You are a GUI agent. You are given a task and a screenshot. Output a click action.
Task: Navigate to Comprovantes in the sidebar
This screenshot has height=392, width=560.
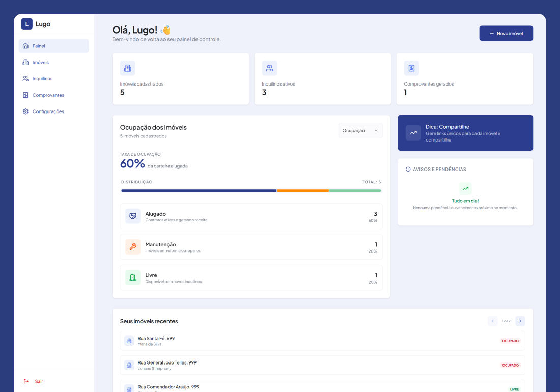click(x=48, y=95)
